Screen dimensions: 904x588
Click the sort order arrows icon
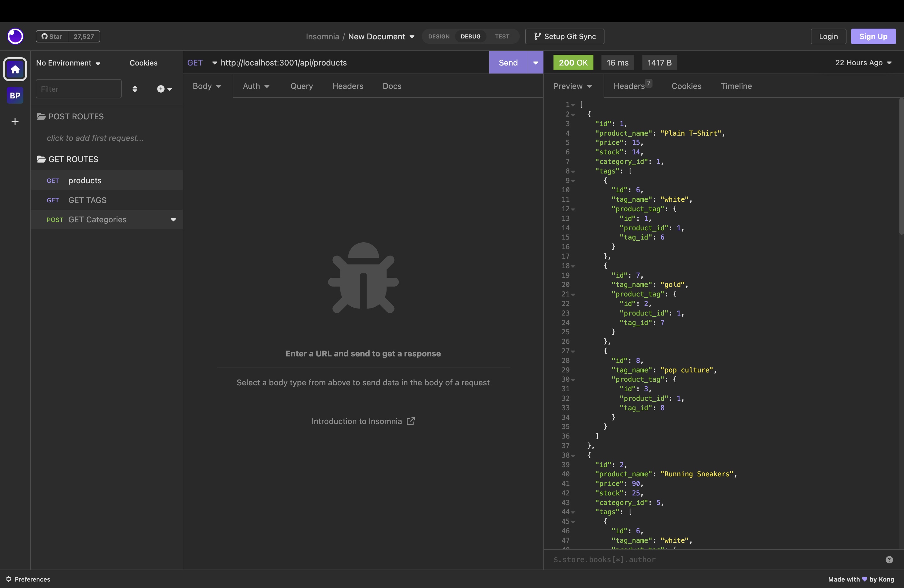click(135, 89)
